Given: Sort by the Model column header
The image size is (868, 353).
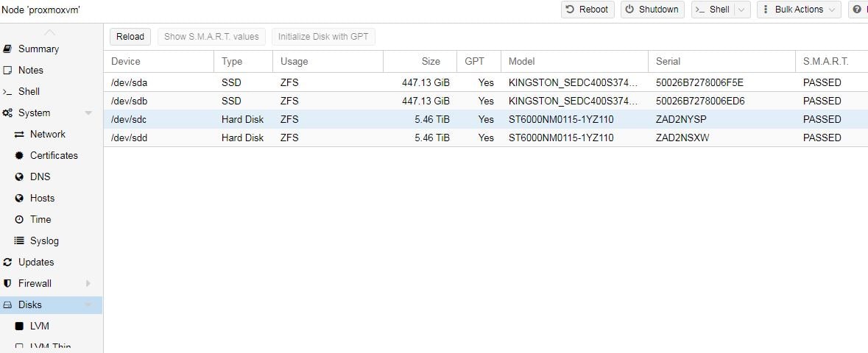Looking at the screenshot, I should click(x=574, y=62).
